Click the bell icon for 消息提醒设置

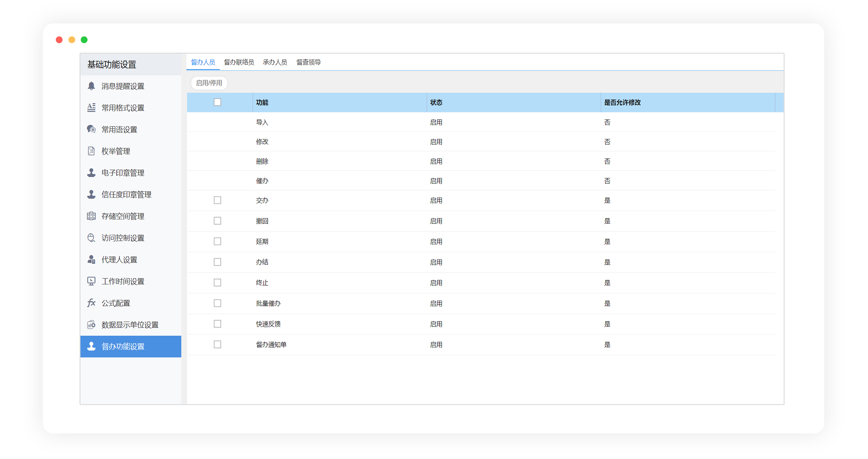click(91, 86)
